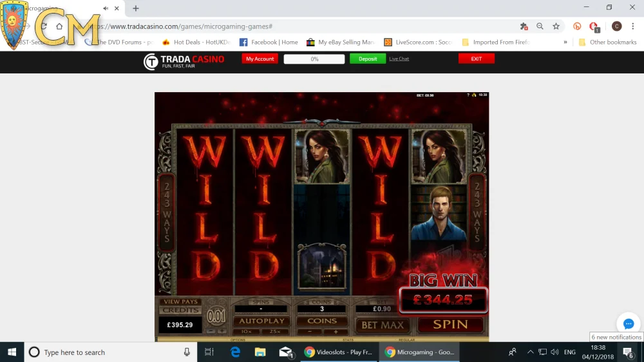The height and width of the screenshot is (362, 644).
Task: Click the £0.90 bet value field
Action: (381, 309)
